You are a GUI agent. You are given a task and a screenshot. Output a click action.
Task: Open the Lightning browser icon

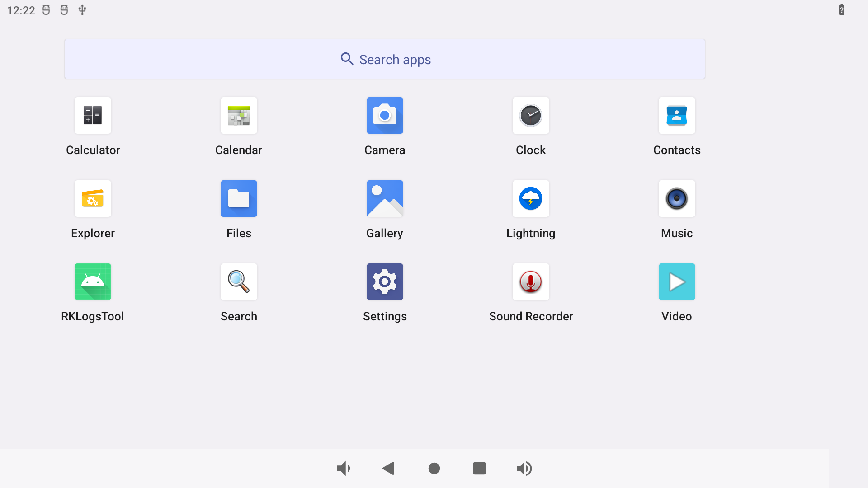pyautogui.click(x=531, y=198)
